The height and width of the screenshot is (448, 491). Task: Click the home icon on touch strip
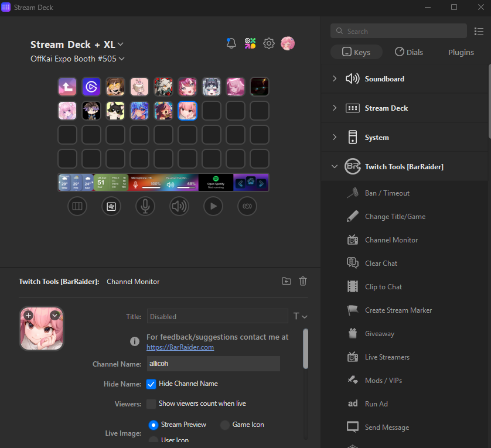(251, 182)
